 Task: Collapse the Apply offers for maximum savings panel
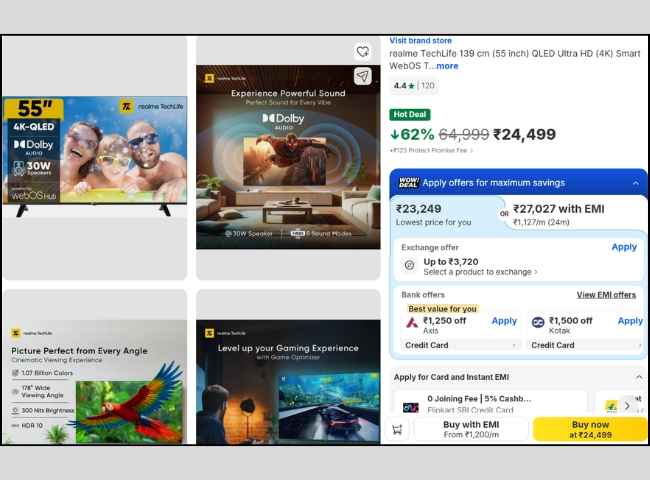[x=635, y=183]
